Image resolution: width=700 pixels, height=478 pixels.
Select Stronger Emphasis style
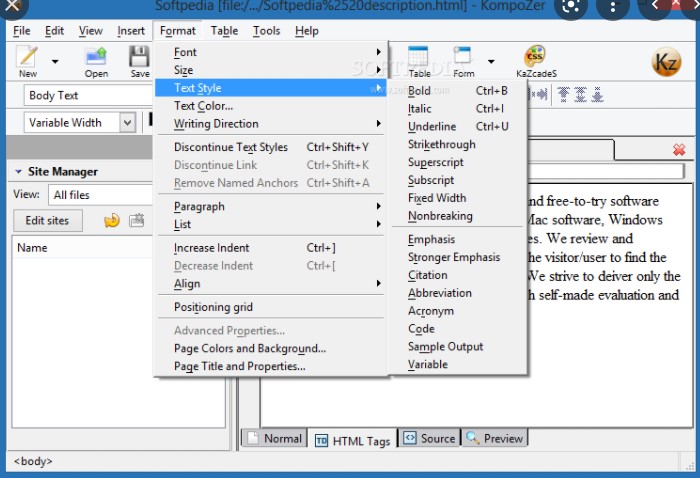tap(458, 257)
